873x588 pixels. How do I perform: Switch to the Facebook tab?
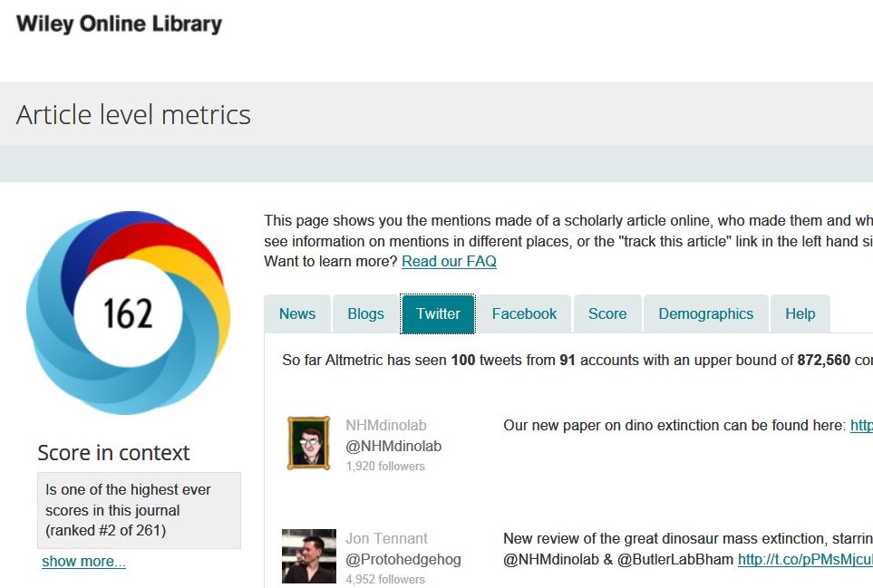click(x=524, y=314)
